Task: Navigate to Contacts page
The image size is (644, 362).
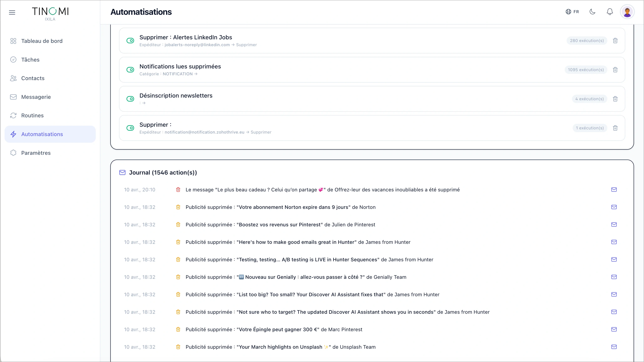Action: click(50, 78)
